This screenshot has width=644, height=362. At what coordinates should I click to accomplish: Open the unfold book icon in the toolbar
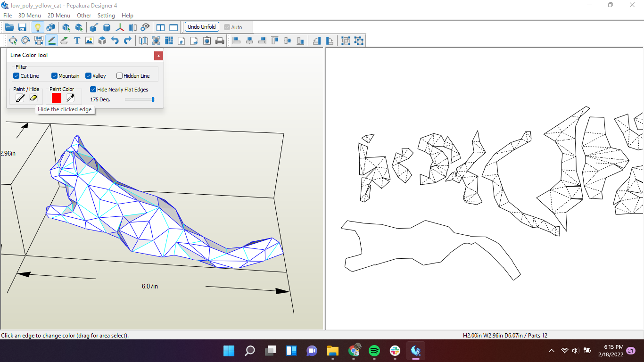(143, 41)
